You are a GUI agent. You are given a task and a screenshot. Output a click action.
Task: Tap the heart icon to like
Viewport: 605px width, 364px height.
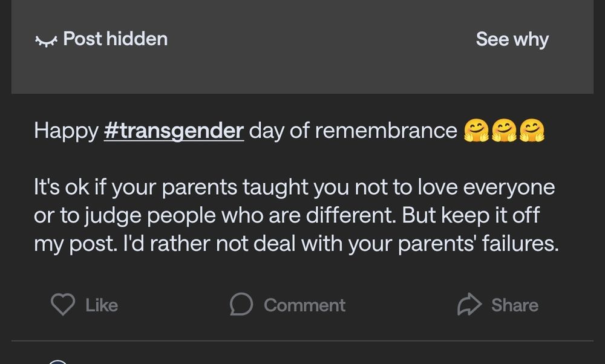click(62, 305)
